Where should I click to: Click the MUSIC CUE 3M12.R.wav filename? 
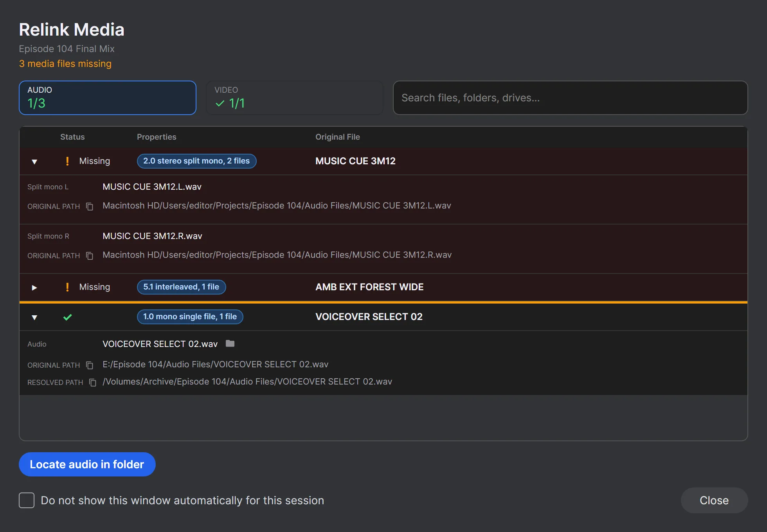pyautogui.click(x=152, y=236)
